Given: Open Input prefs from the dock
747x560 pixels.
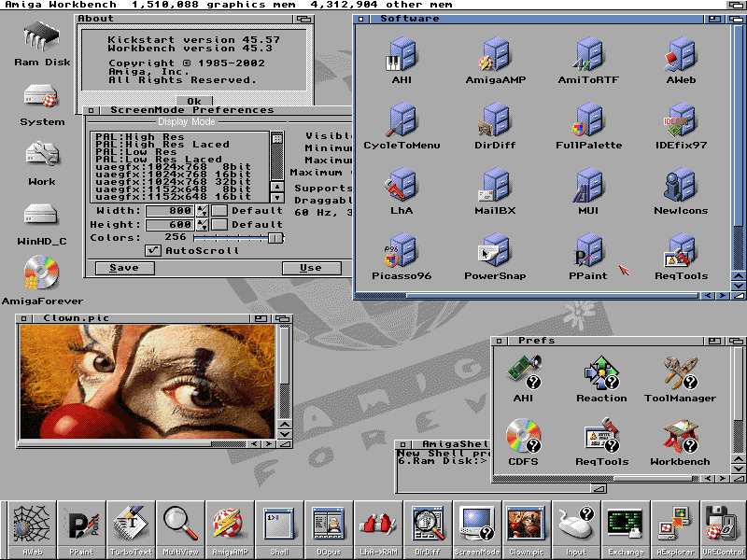Looking at the screenshot, I should [x=577, y=529].
